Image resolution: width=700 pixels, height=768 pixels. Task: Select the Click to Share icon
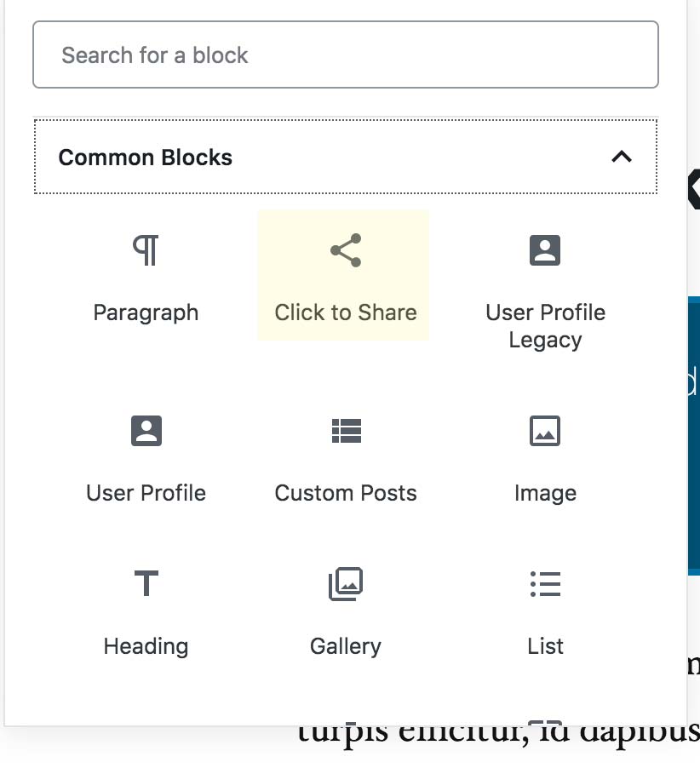345,250
